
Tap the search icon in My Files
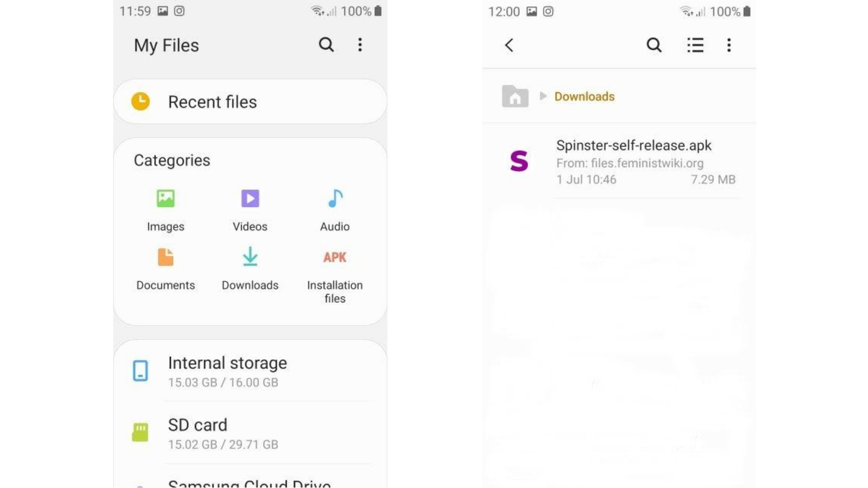click(x=325, y=45)
